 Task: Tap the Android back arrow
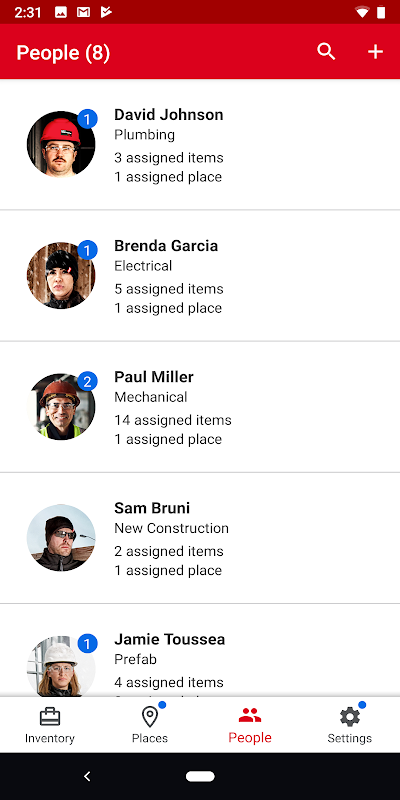87,776
